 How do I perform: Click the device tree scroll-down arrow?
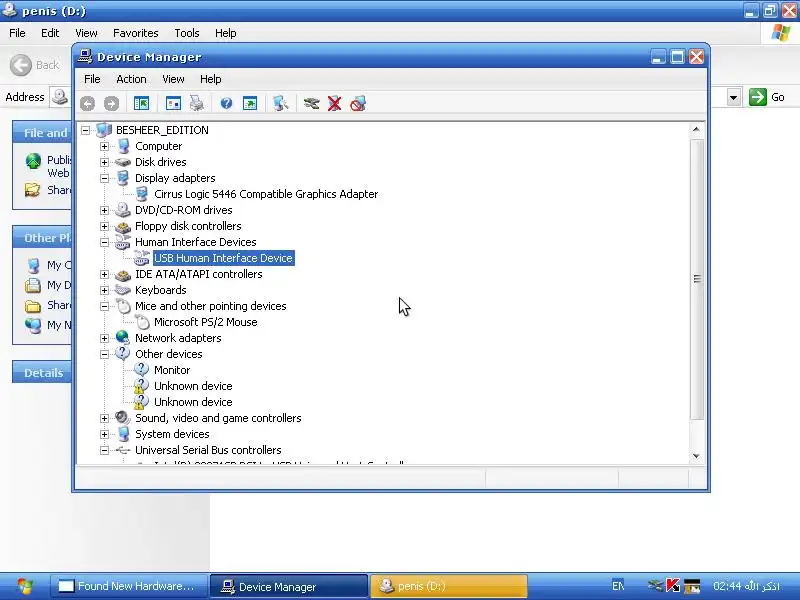[x=696, y=456]
